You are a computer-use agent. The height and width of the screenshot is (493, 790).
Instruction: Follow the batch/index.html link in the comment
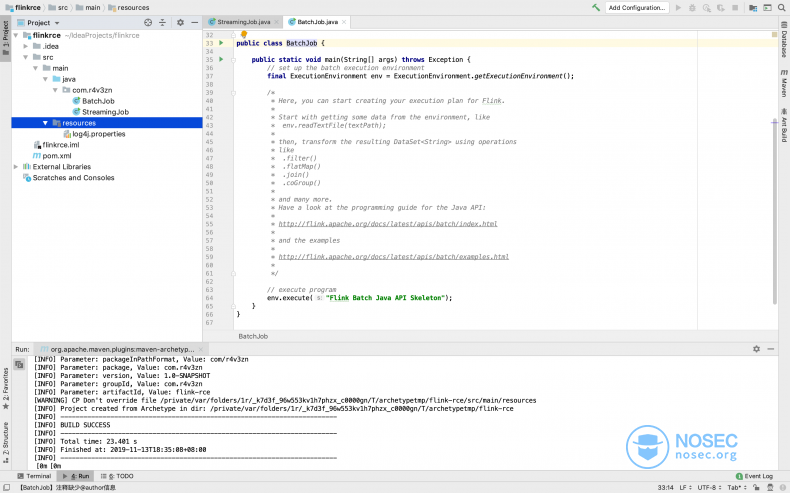pyautogui.click(x=388, y=224)
